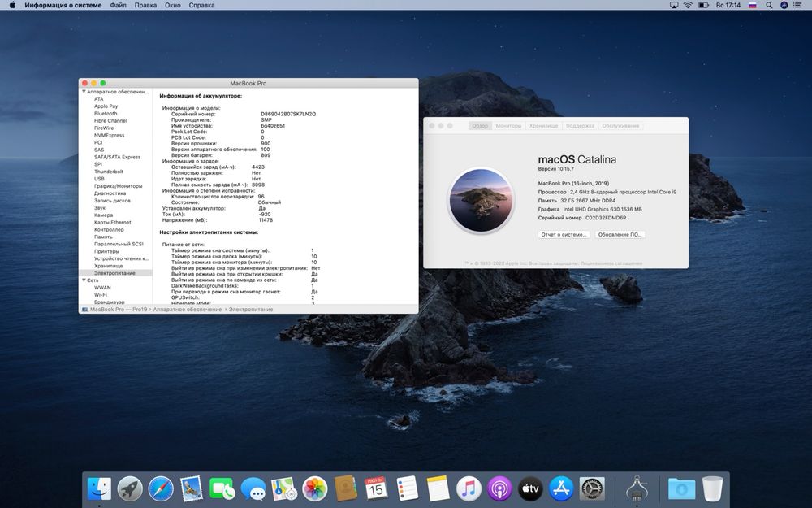
Task: Select Bluetooth in the sidebar
Action: tap(106, 114)
